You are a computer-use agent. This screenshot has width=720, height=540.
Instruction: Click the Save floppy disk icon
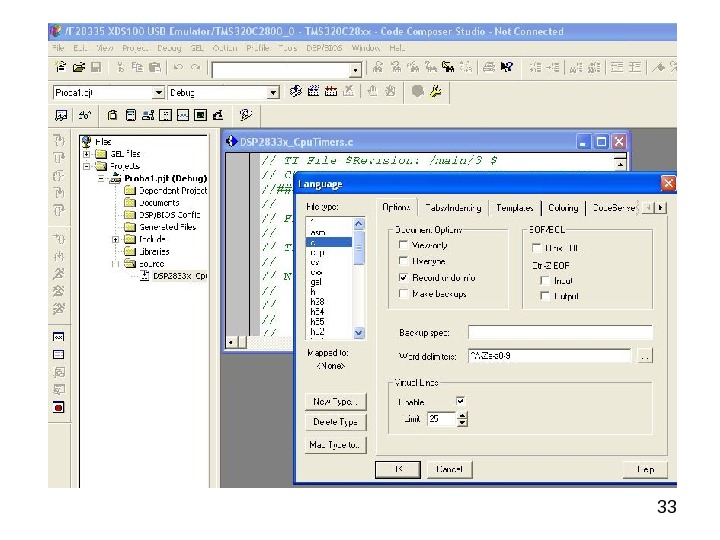click(96, 68)
